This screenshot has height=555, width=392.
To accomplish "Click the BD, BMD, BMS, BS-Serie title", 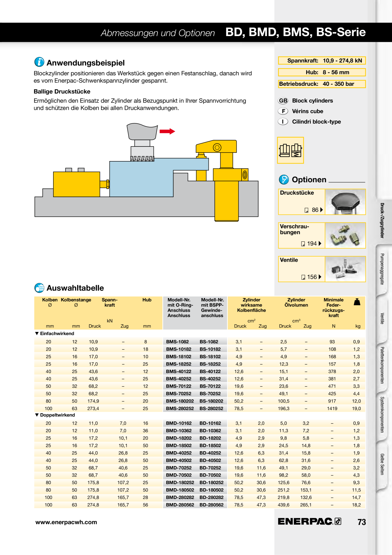I will click(296, 32).
